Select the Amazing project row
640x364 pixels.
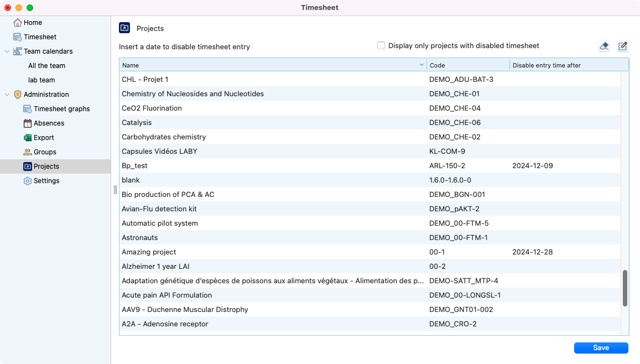pos(370,252)
